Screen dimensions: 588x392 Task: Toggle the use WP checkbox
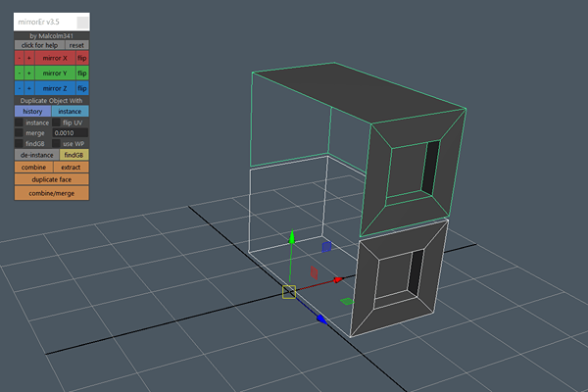coord(58,143)
